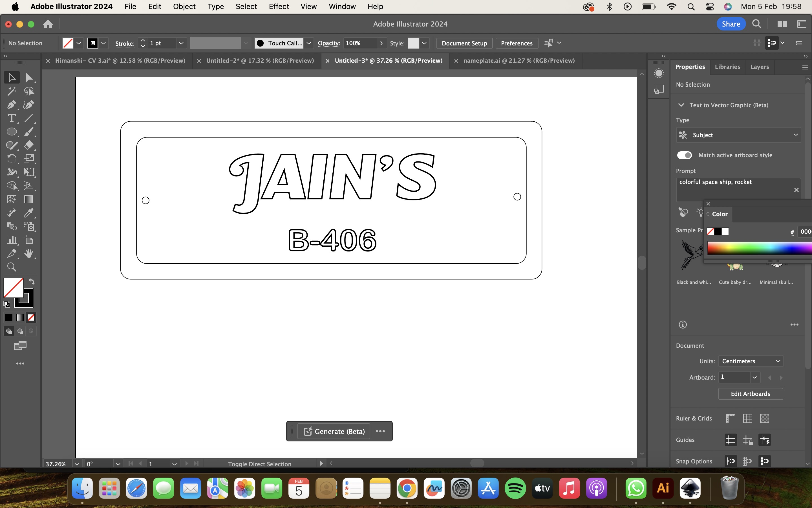Open the Effect menu
Viewport: 812px width, 508px height.
[279, 6]
